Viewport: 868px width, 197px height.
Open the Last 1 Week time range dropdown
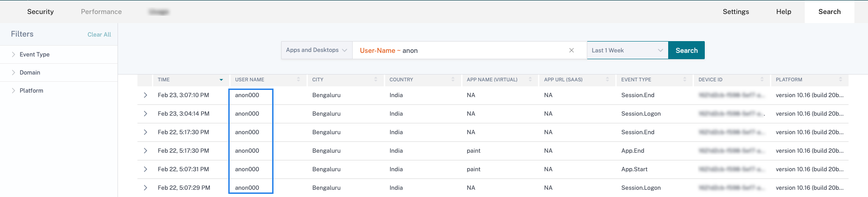(x=627, y=51)
